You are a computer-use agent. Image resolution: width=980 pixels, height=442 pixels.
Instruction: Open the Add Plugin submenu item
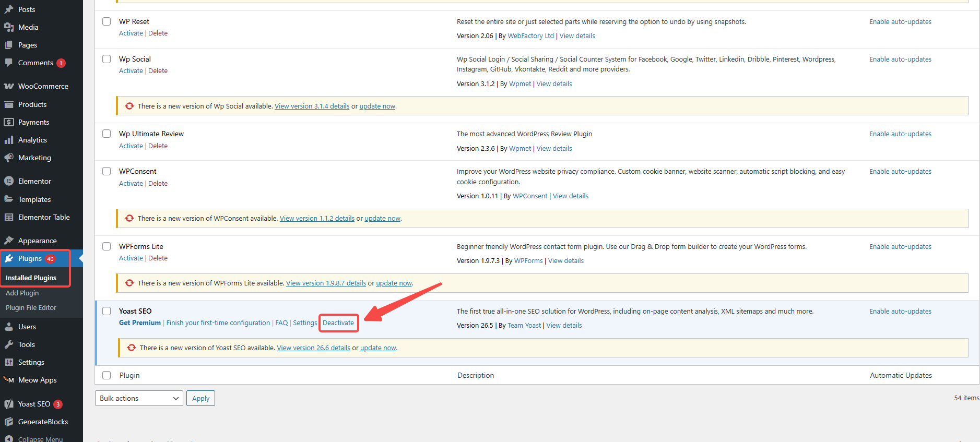(22, 293)
